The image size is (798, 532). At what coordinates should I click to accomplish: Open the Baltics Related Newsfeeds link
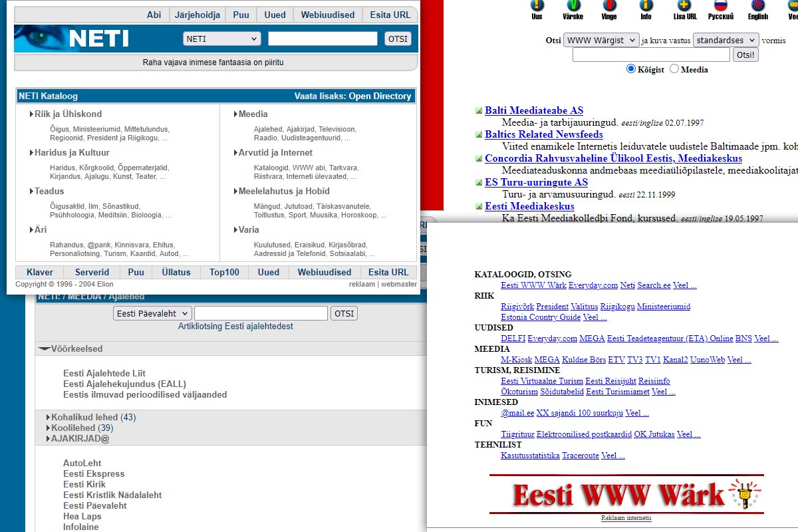point(543,134)
